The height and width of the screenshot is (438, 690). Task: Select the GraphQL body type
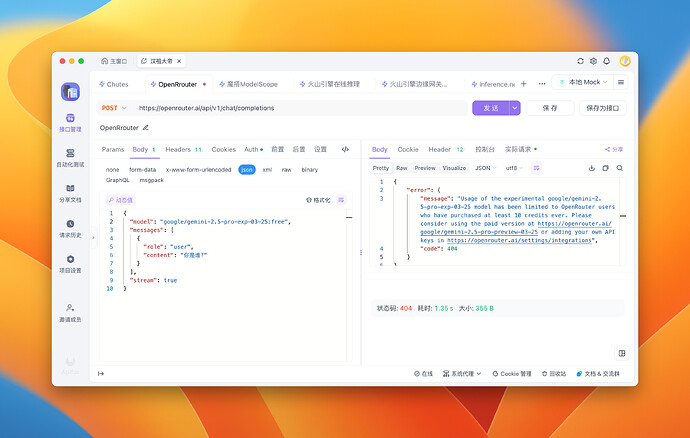pyautogui.click(x=117, y=180)
